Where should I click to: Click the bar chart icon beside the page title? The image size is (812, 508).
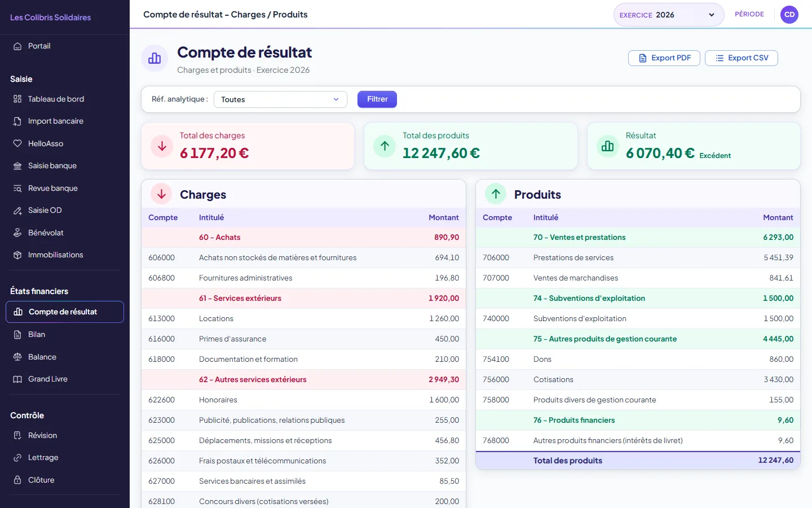point(155,58)
